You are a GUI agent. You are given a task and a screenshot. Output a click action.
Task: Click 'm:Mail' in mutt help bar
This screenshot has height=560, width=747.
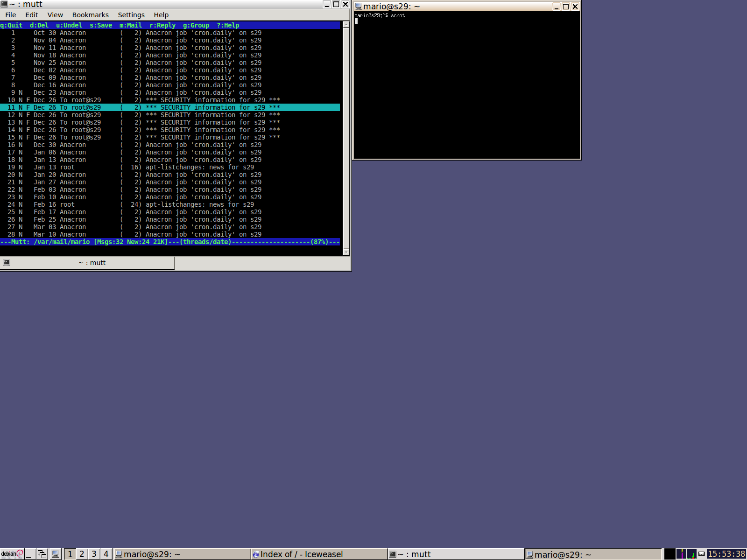coord(131,25)
